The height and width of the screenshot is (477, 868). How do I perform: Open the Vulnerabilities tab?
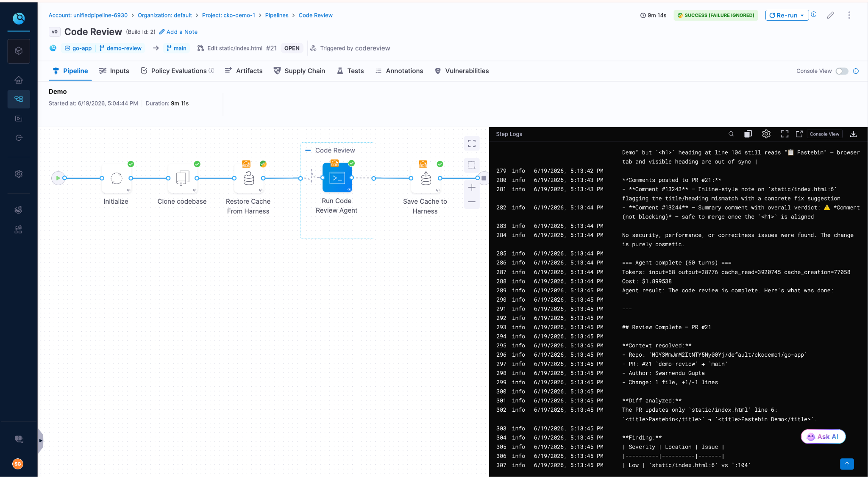[462, 71]
